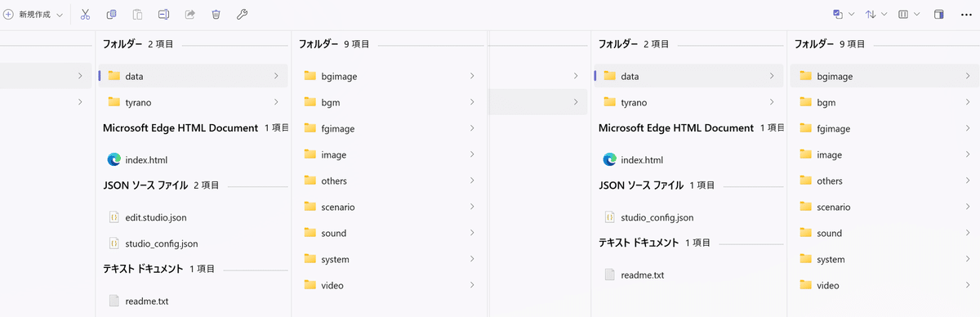
Task: Click the Rename icon in toolbar
Action: click(x=163, y=15)
